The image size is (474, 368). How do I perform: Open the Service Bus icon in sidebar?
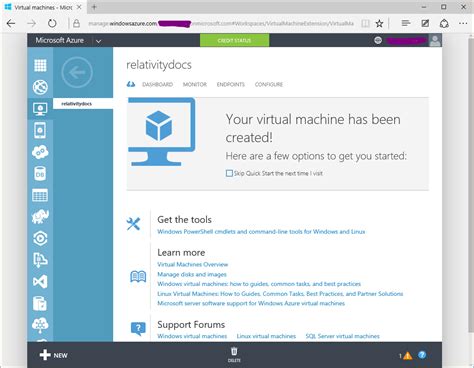point(40,260)
